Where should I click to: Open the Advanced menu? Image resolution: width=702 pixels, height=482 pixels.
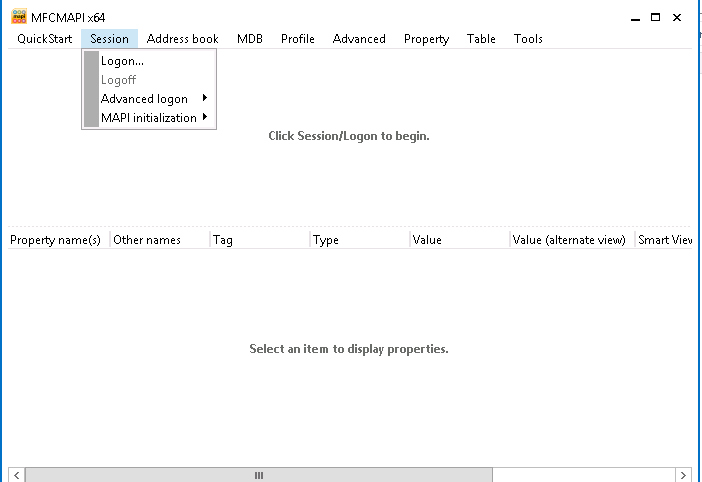[359, 39]
